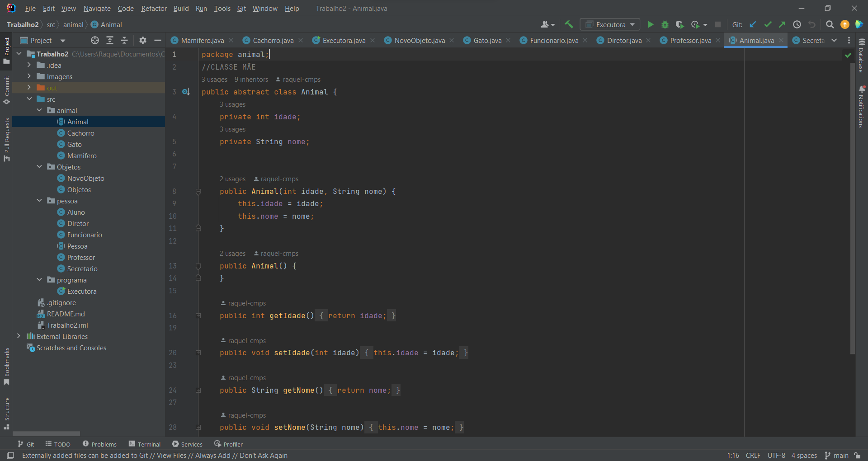Open user account dropdown in toolbar
Screen dimensions: 868x461
tap(547, 24)
